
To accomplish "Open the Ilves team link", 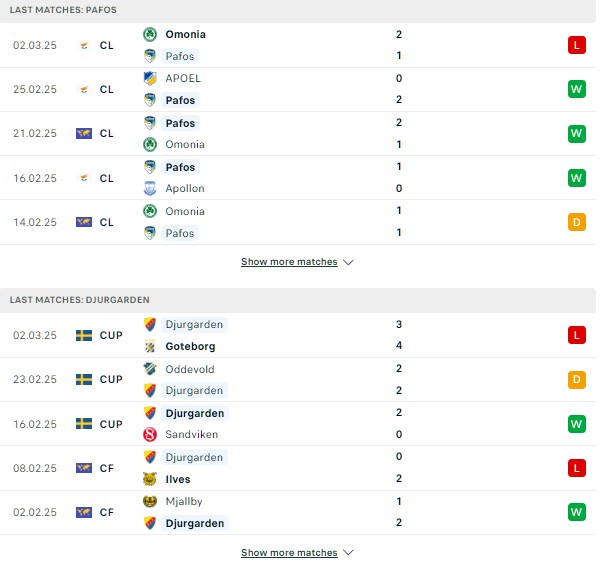I will tap(178, 479).
